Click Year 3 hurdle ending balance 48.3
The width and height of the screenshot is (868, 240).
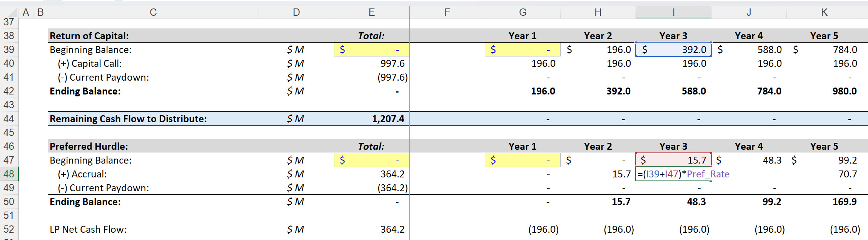point(696,202)
